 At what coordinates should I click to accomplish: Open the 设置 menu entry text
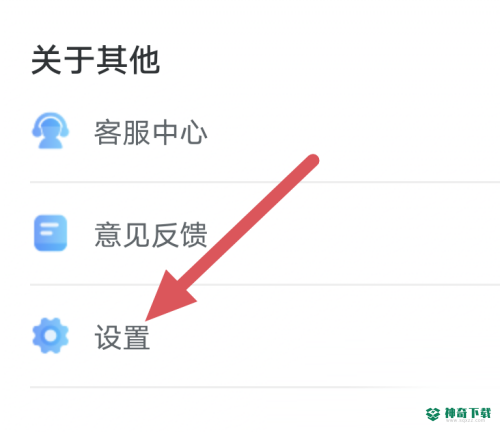(x=122, y=337)
